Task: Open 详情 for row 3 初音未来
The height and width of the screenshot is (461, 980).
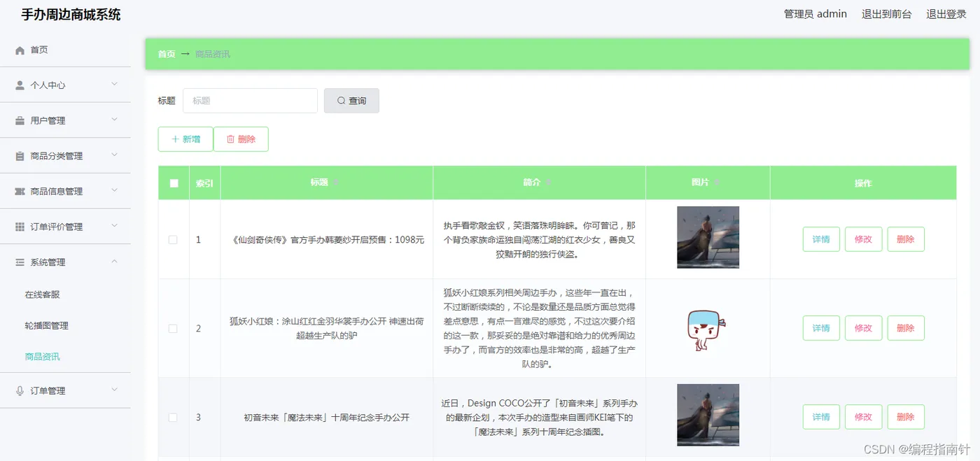Action: pos(821,417)
